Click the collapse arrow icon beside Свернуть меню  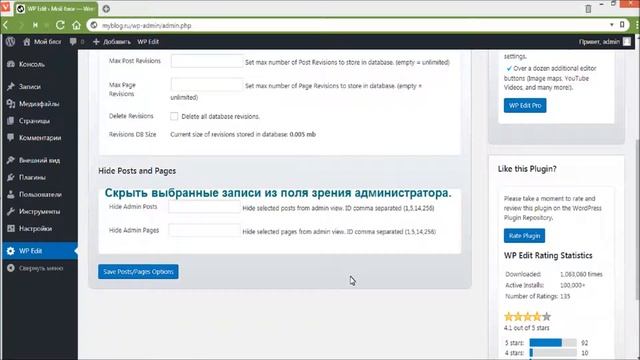pyautogui.click(x=11, y=268)
